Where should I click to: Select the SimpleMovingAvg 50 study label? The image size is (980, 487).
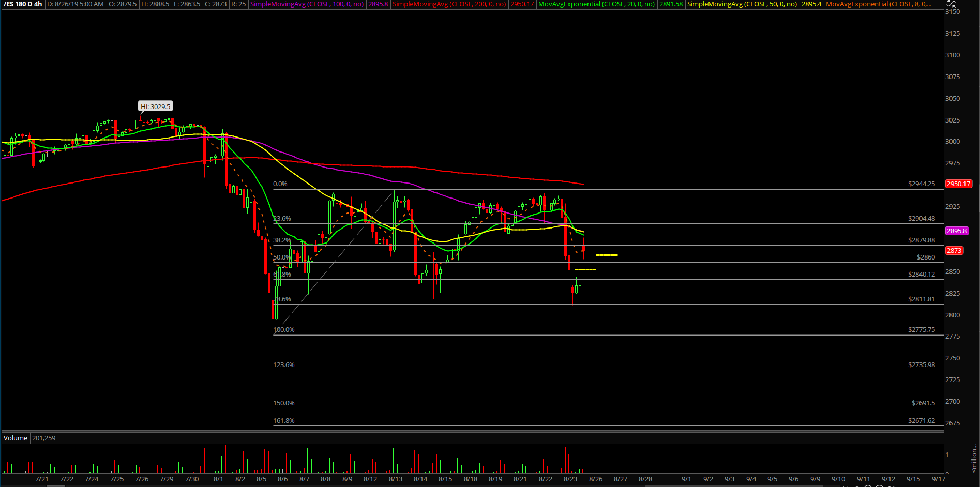742,4
